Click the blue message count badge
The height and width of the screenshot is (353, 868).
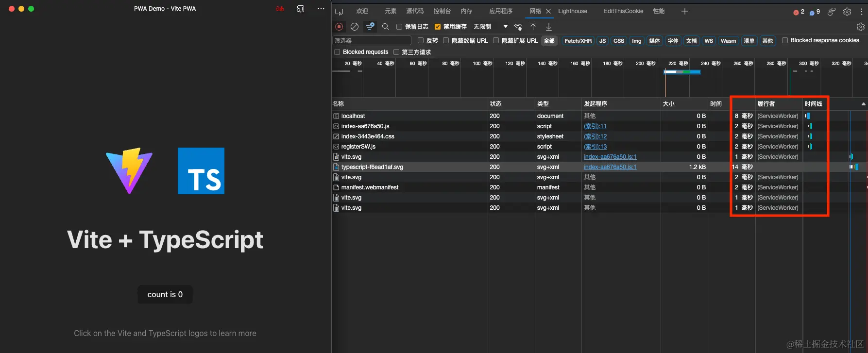tap(815, 12)
